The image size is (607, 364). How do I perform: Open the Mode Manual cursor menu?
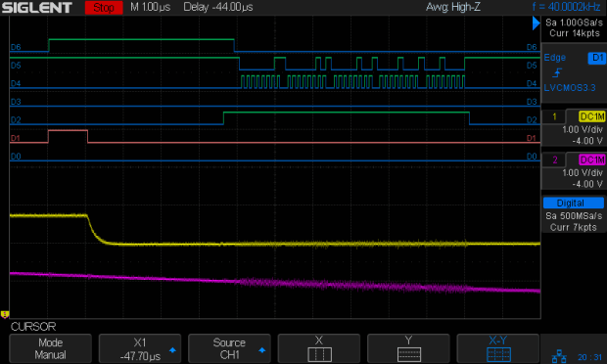50,348
